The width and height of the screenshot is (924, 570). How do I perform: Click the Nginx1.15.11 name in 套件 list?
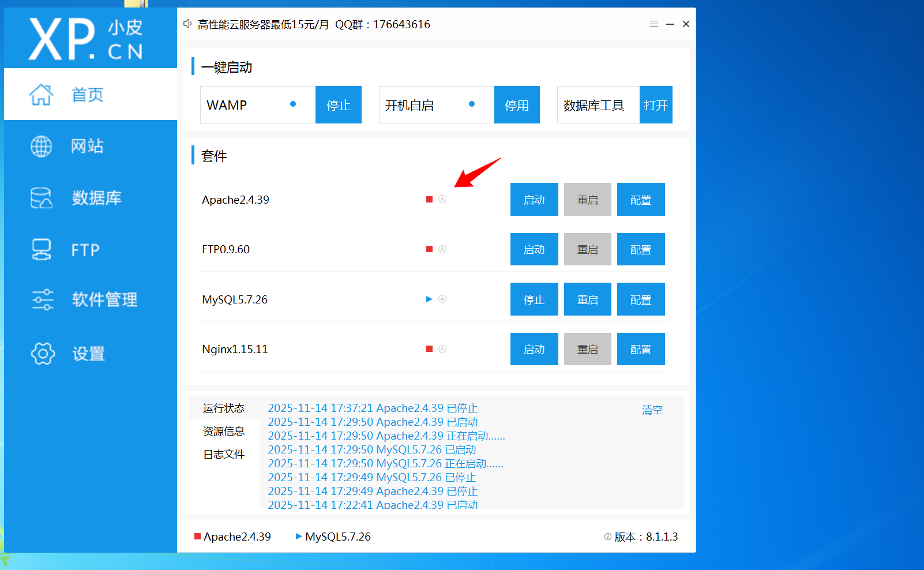(x=235, y=349)
